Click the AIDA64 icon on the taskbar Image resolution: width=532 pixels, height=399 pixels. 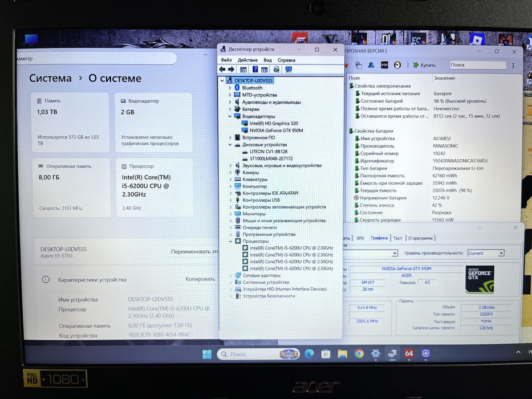click(409, 353)
